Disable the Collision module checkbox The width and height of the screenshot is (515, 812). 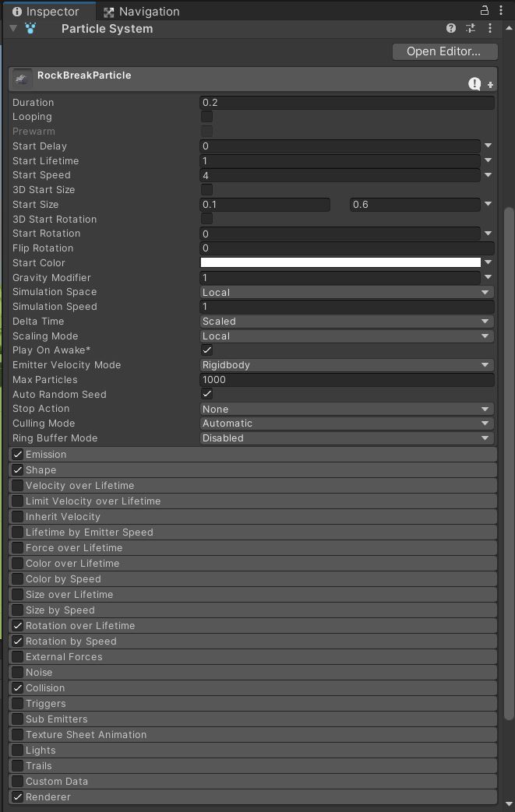18,687
